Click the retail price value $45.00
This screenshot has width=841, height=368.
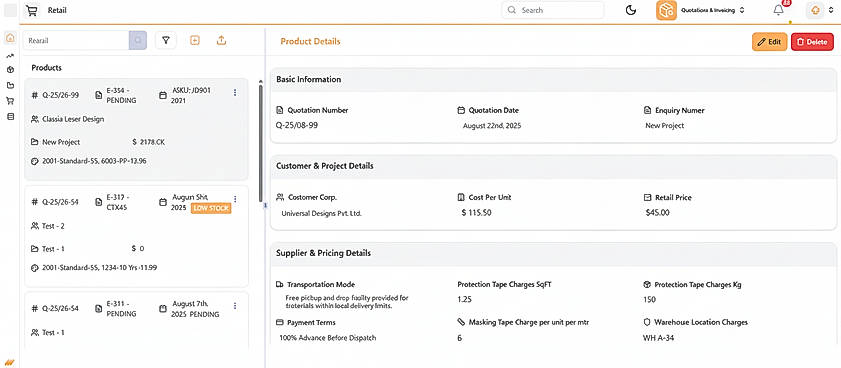(x=658, y=212)
